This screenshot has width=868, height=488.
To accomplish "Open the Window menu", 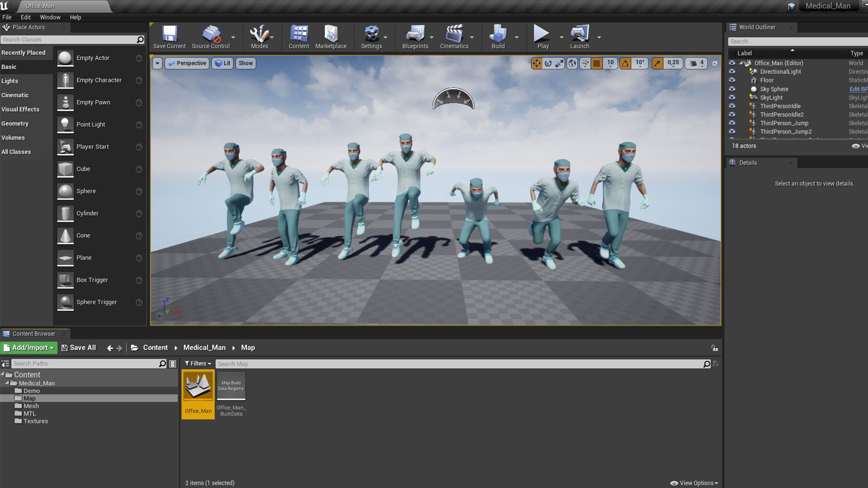I will (x=50, y=17).
